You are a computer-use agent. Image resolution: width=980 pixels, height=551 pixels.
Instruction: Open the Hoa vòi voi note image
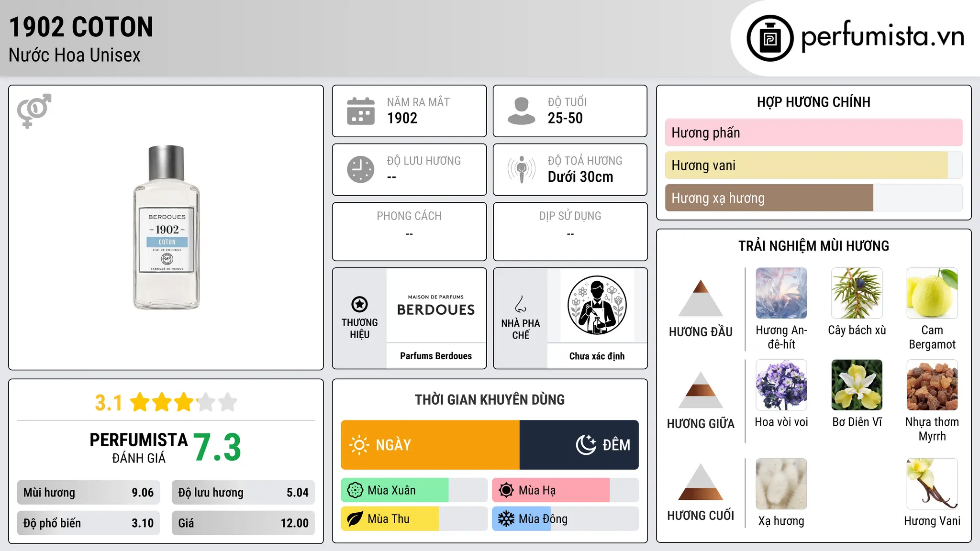(x=781, y=385)
